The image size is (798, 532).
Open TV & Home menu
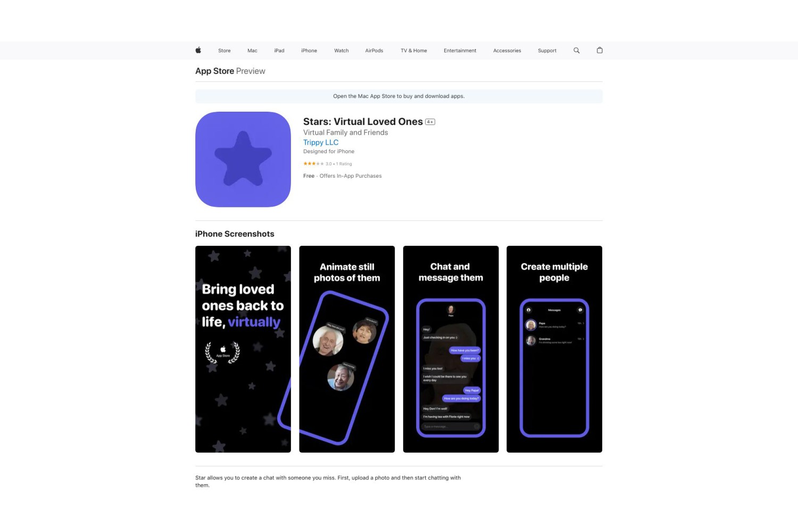pos(414,51)
